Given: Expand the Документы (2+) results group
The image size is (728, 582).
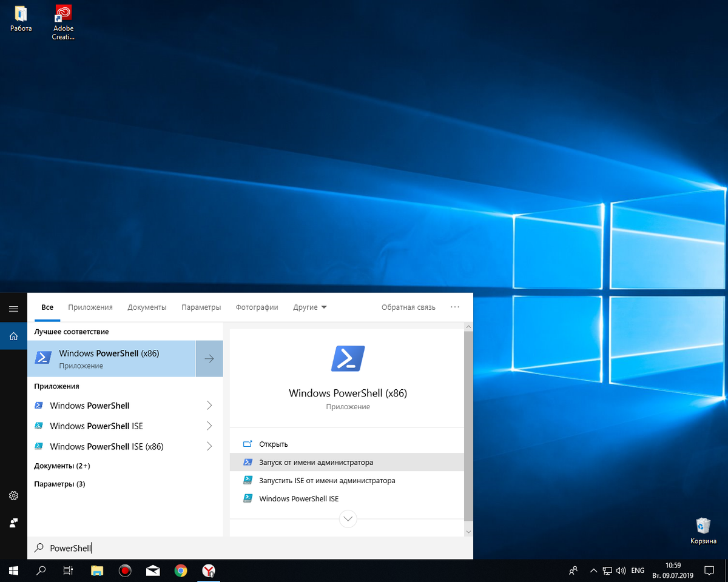Looking at the screenshot, I should pyautogui.click(x=62, y=466).
